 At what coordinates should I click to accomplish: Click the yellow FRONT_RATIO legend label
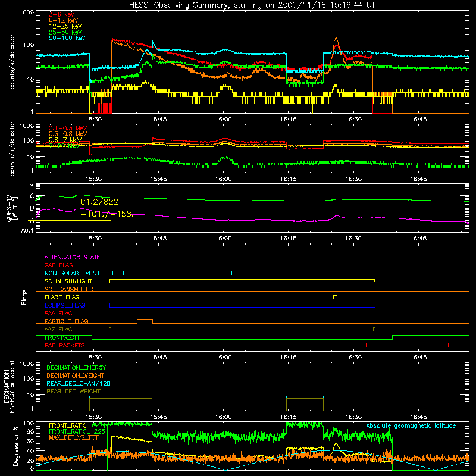(x=68, y=425)
